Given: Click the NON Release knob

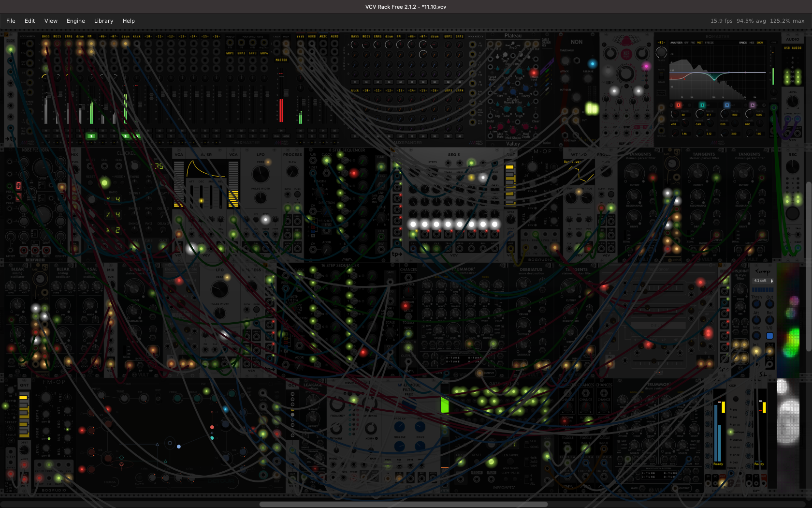Looking at the screenshot, I should [588, 78].
